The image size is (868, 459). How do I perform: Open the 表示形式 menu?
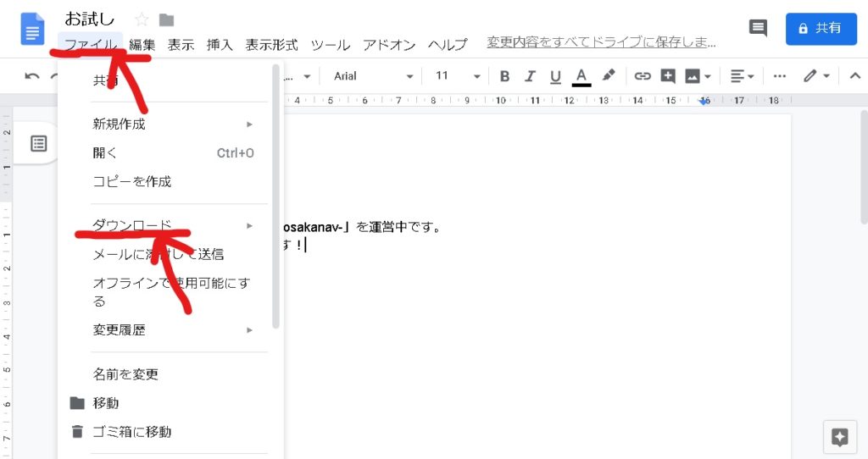click(271, 44)
